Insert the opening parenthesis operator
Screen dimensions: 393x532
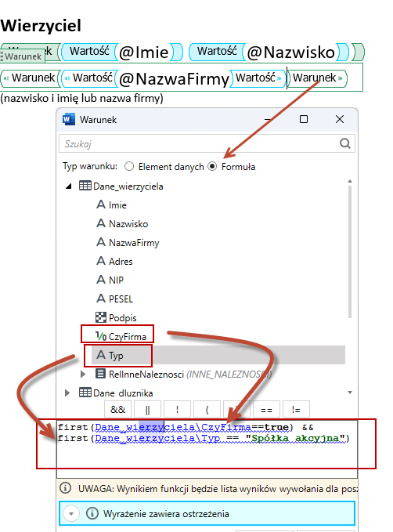click(x=207, y=410)
